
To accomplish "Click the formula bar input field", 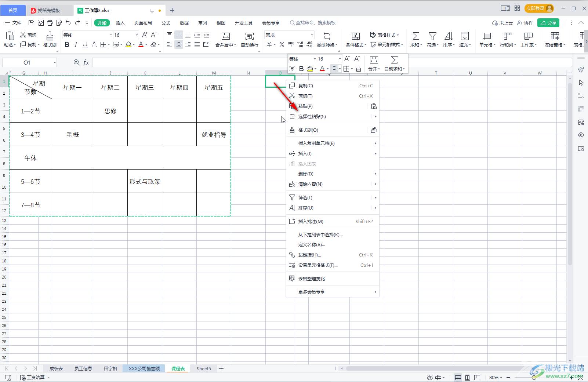I will click(332, 62).
